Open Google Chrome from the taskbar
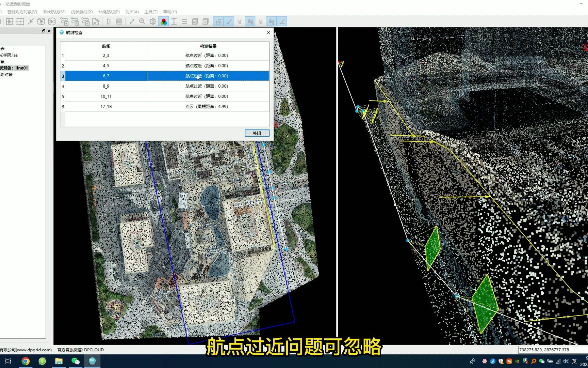Image resolution: width=588 pixels, height=368 pixels. point(26,361)
